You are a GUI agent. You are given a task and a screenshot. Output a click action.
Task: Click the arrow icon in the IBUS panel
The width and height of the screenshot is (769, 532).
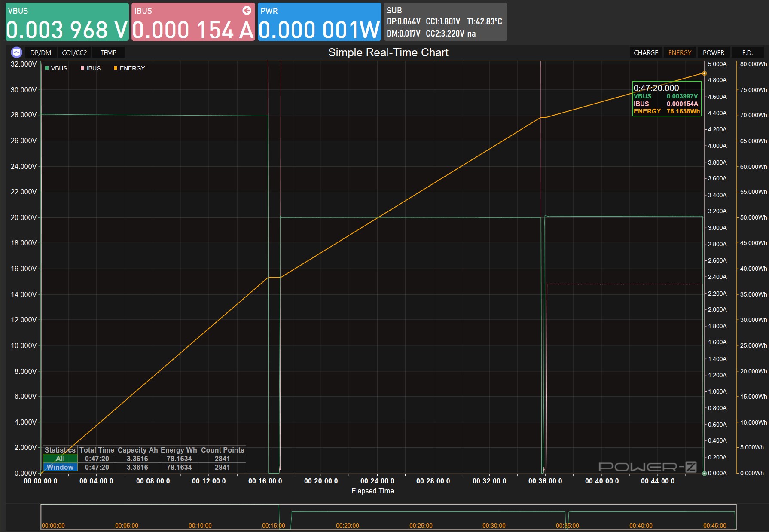247,11
